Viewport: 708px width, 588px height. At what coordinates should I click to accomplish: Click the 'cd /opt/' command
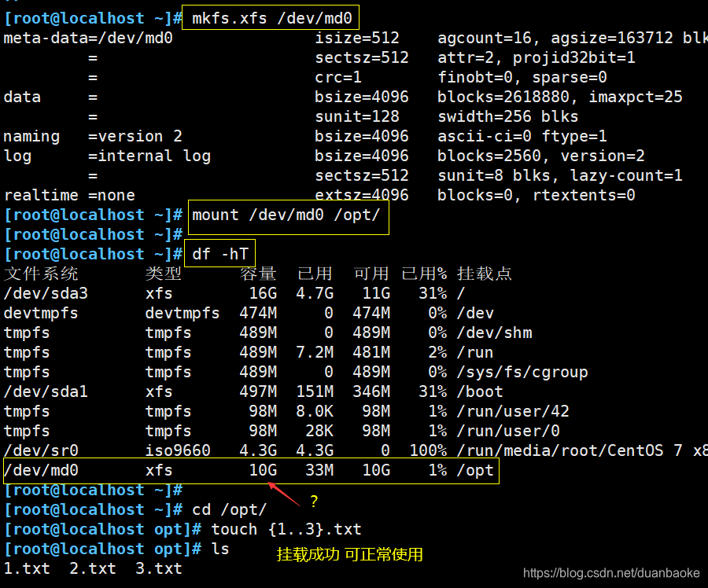point(230,509)
